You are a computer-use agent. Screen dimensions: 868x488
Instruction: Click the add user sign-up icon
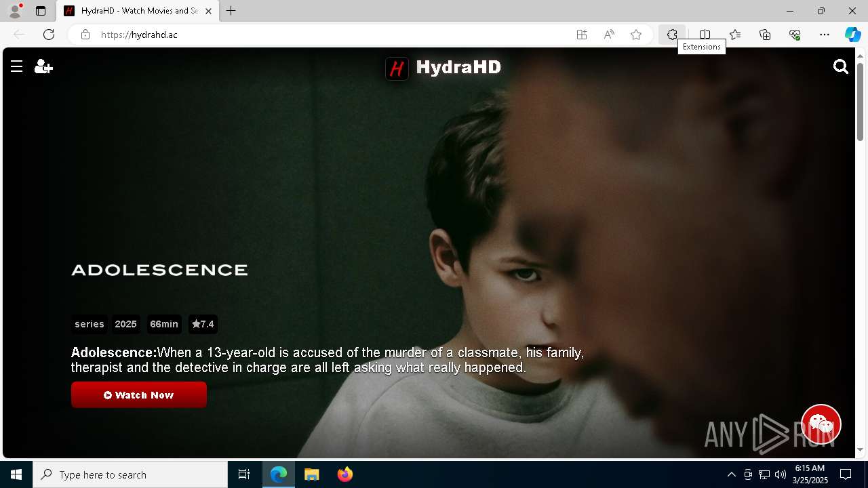(x=43, y=66)
